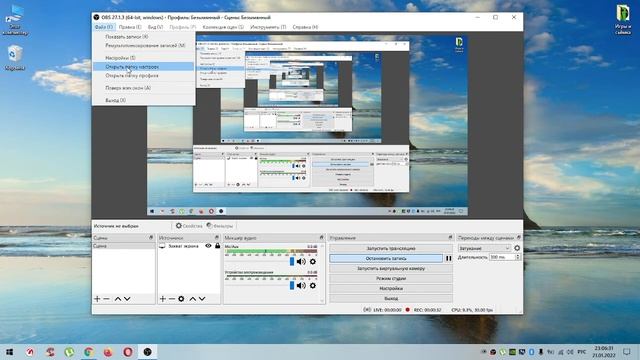Open Настройки button in Управление panel

click(391, 289)
